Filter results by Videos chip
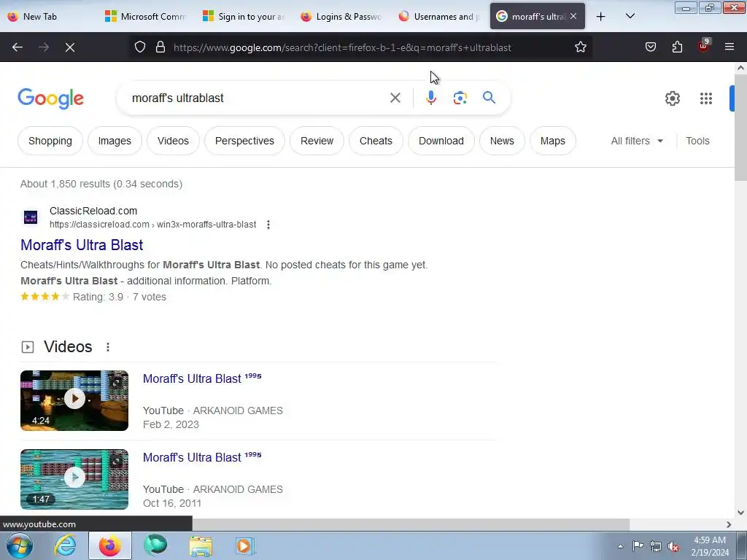Screen dimensions: 747x560 point(173,141)
